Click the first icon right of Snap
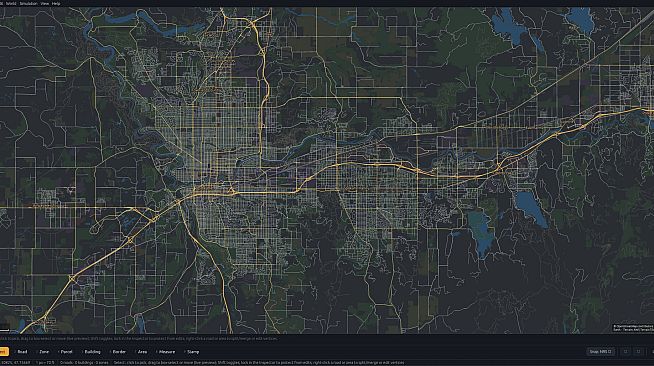Viewport: 654px width, 366px height. pyautogui.click(x=625, y=352)
